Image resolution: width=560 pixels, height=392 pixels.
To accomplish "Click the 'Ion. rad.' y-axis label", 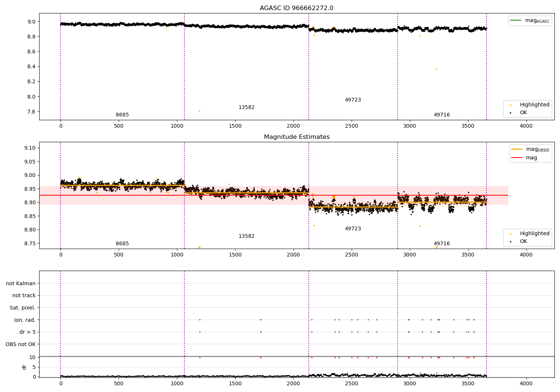I will 25,320.
